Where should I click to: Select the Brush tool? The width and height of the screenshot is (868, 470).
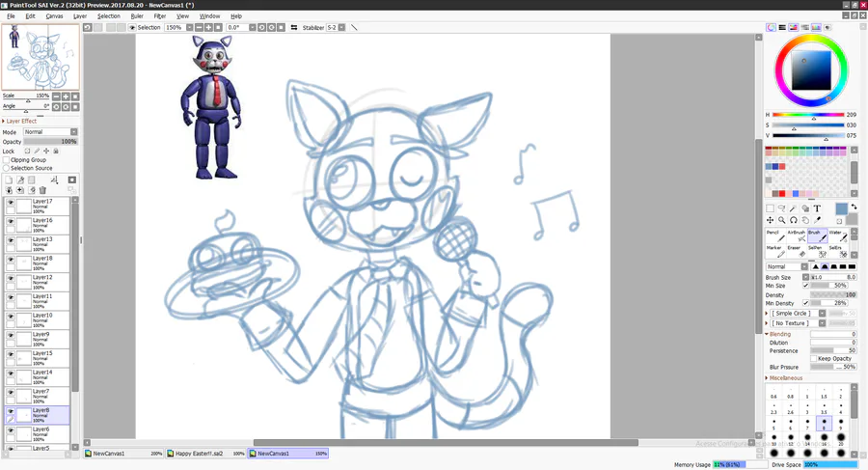817,235
